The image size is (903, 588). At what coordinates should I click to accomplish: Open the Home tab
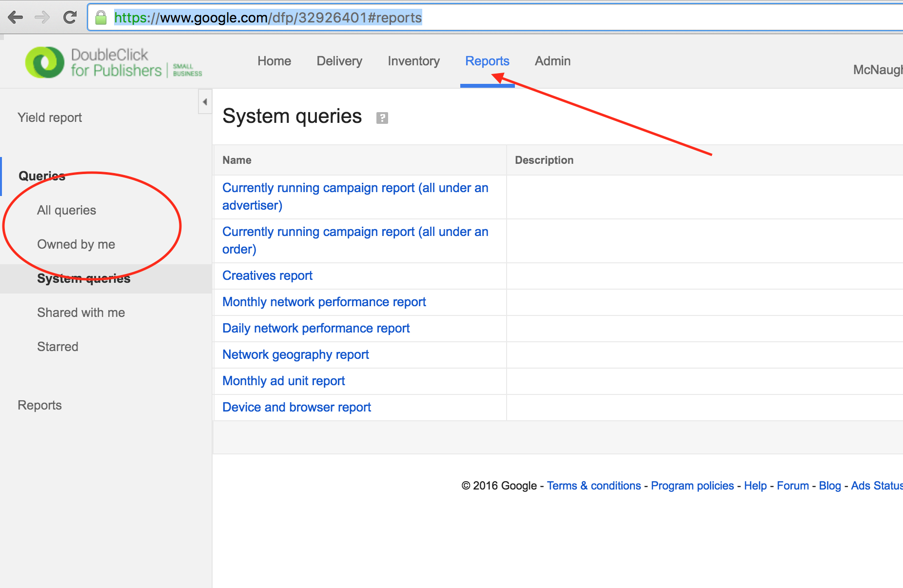coord(274,61)
